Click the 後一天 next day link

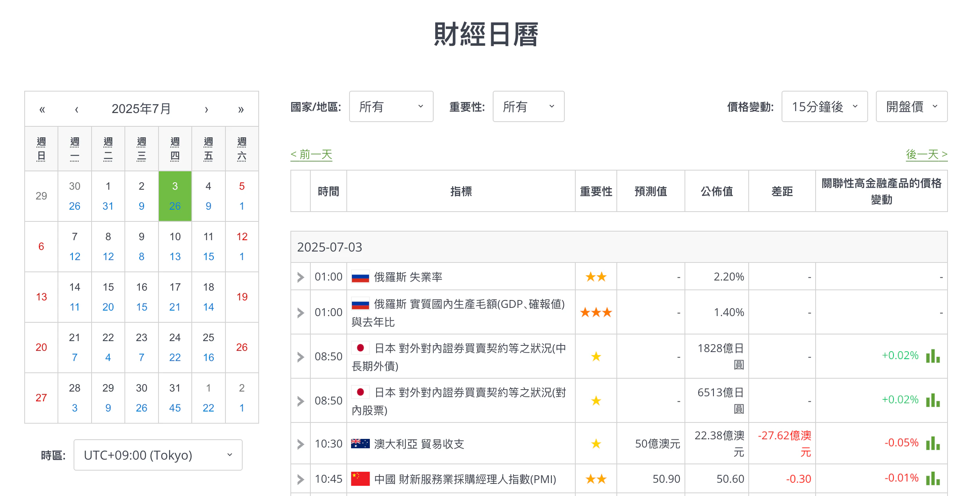tap(926, 155)
